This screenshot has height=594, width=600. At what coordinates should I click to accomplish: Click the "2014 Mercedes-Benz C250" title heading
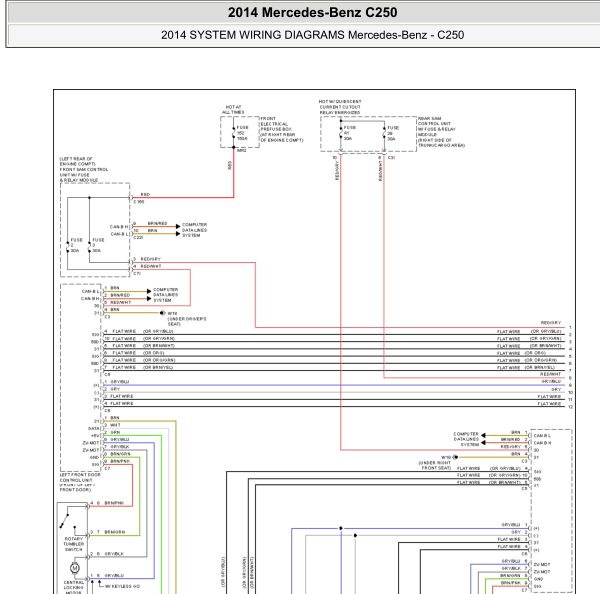coord(312,13)
